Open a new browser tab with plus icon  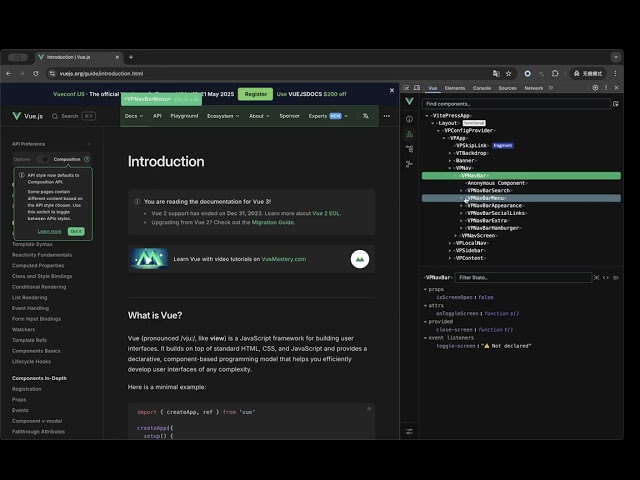pos(131,57)
